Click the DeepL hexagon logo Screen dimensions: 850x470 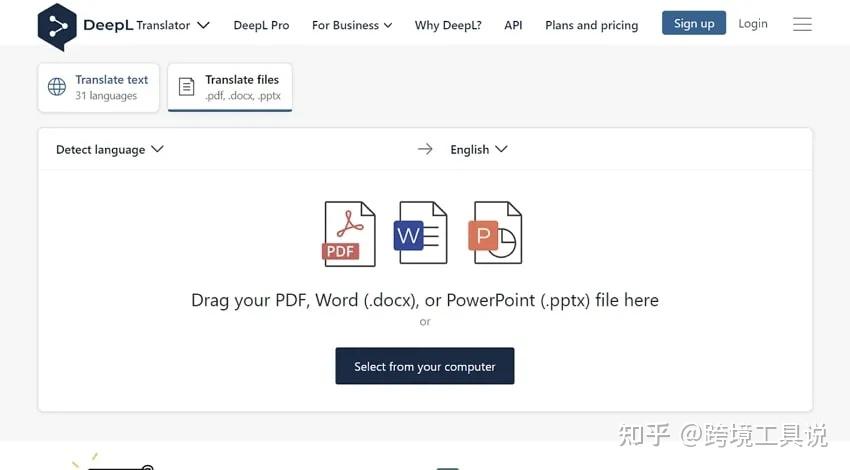(x=57, y=27)
